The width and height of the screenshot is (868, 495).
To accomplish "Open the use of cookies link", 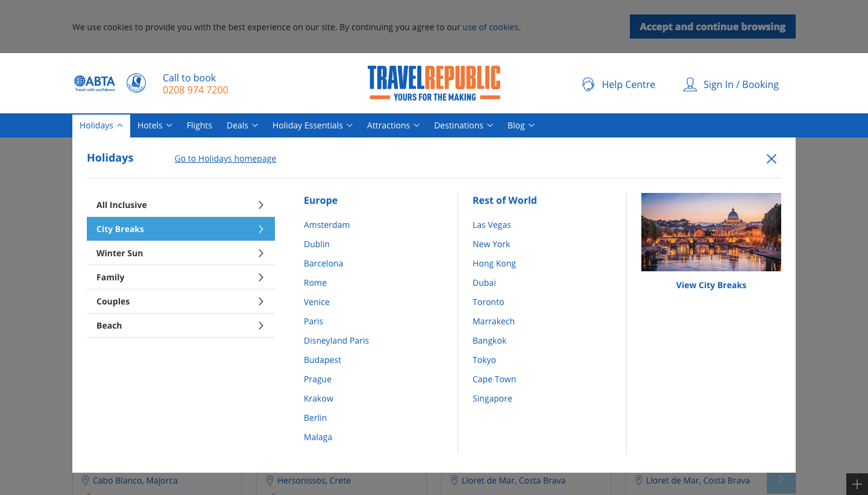I will [491, 27].
